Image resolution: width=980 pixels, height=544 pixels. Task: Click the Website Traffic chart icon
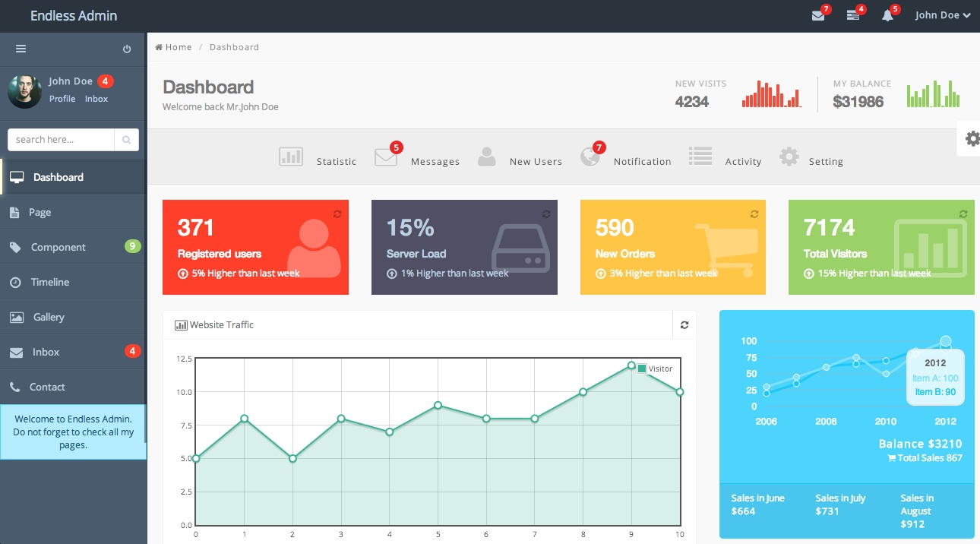click(x=181, y=325)
